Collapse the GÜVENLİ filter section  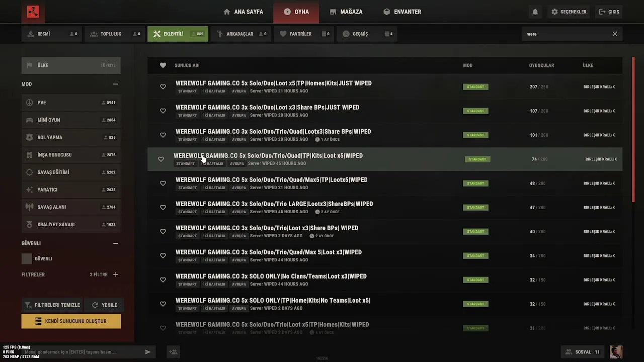click(x=116, y=243)
